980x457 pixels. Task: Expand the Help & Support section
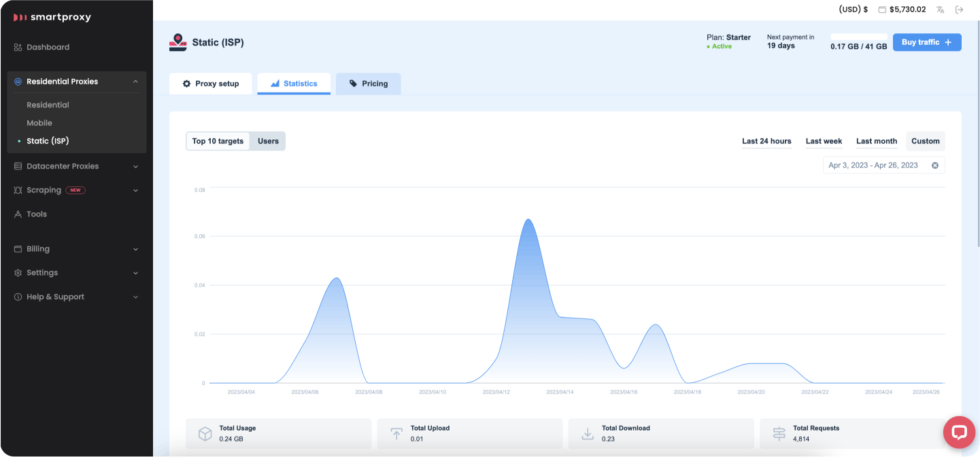[x=135, y=297]
